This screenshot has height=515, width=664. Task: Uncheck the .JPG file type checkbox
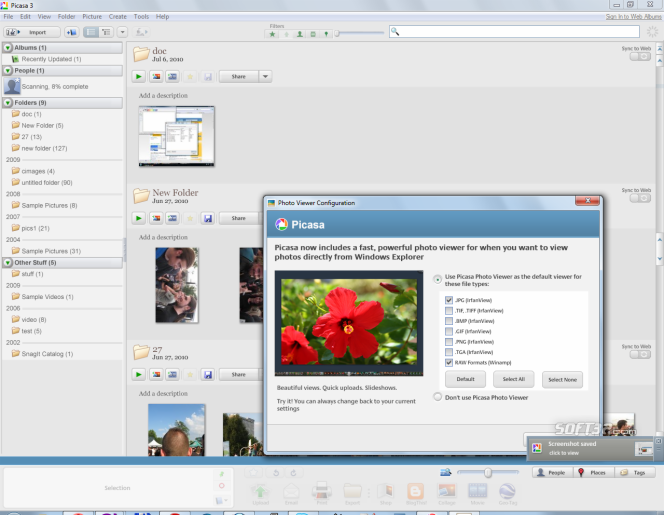pos(449,300)
